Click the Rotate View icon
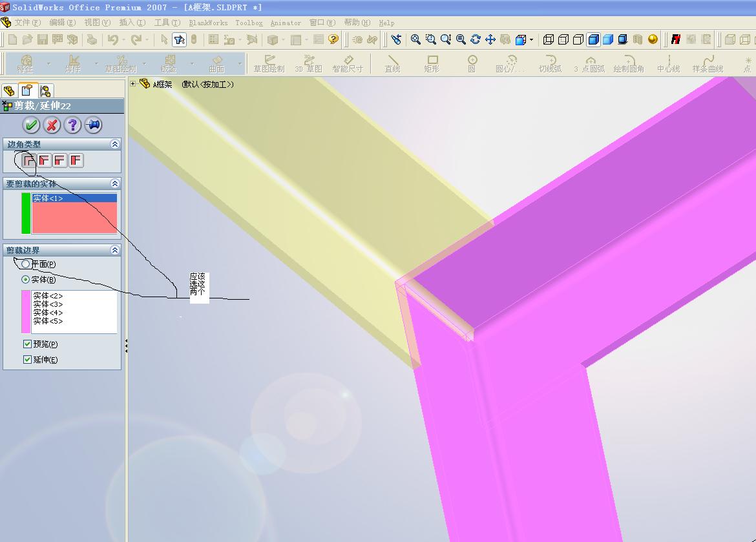The height and width of the screenshot is (542, 756). (476, 39)
